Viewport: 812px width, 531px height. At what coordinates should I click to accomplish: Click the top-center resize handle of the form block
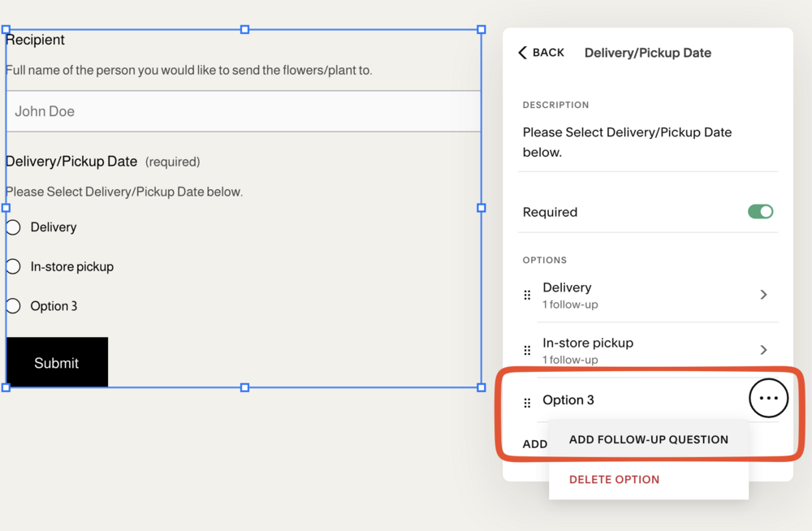point(244,29)
